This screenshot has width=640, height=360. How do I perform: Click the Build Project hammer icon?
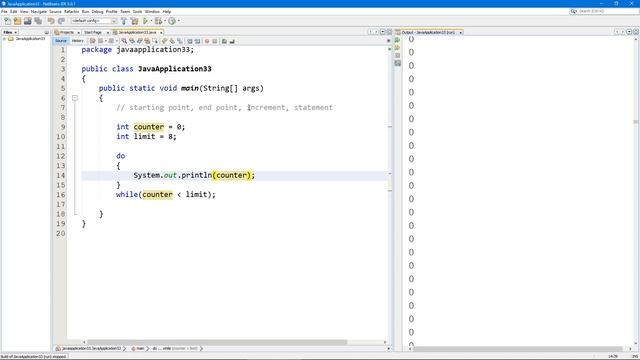[124, 21]
